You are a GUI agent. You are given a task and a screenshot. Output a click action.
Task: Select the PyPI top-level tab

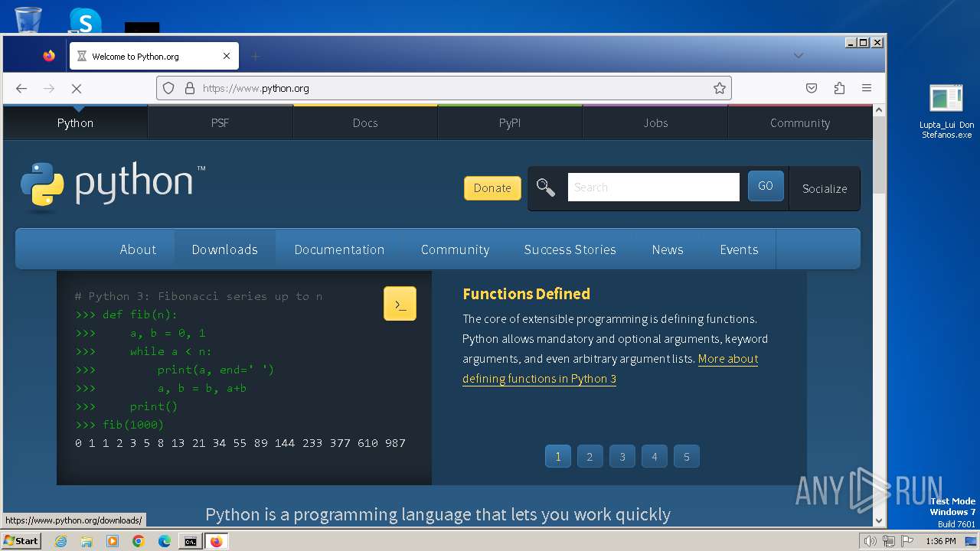click(x=510, y=122)
